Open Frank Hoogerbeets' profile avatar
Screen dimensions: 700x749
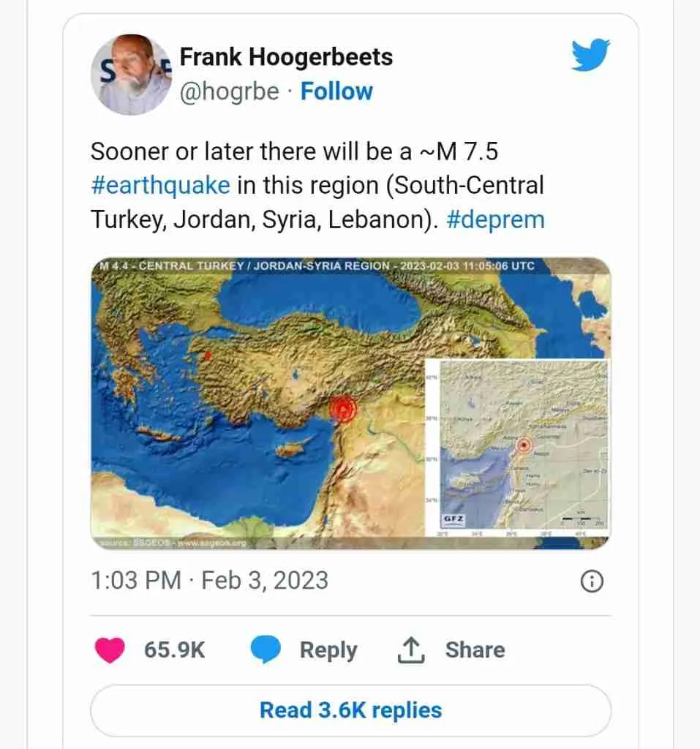[130, 74]
